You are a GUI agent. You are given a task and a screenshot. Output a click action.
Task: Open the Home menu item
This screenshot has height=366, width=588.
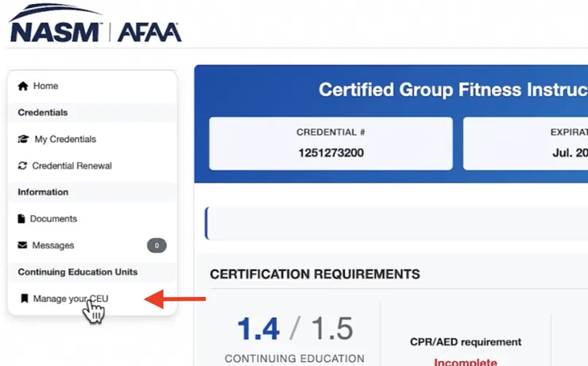click(x=45, y=86)
